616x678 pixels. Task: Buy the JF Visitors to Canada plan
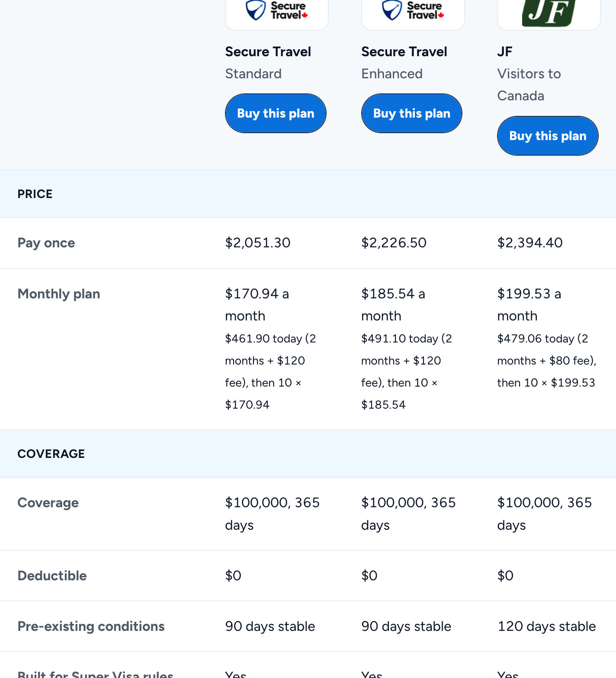548,136
